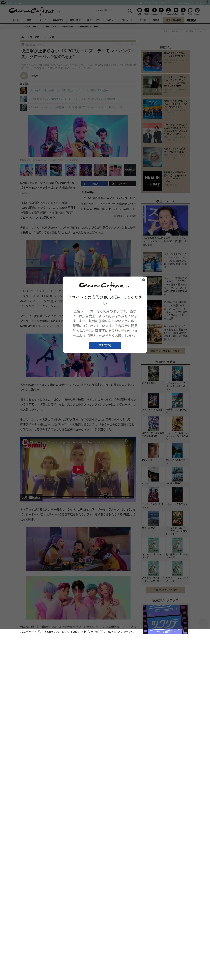Open the ガイド navigation tab
The width and height of the screenshot is (210, 980).
tap(143, 20)
